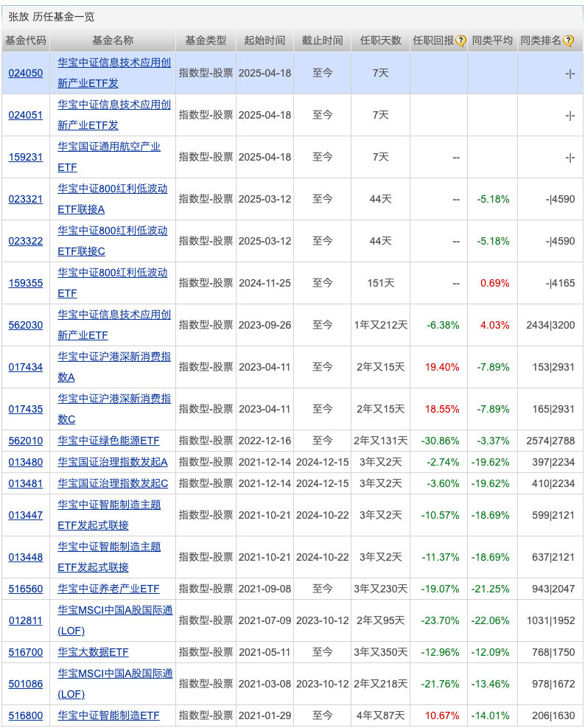Screen dimensions: 585x728
Task: Click the 张放 历任基金一览 title
Action: tap(52, 17)
